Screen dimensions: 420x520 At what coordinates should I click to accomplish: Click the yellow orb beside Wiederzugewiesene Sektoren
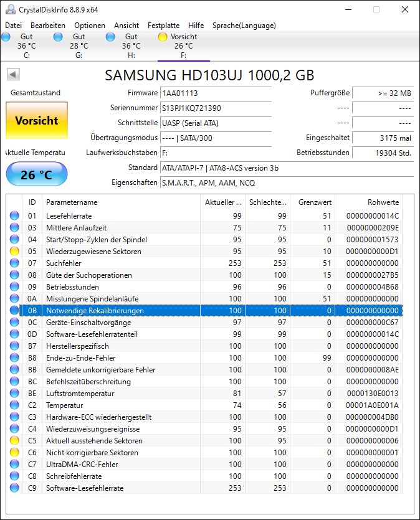pyautogui.click(x=14, y=251)
